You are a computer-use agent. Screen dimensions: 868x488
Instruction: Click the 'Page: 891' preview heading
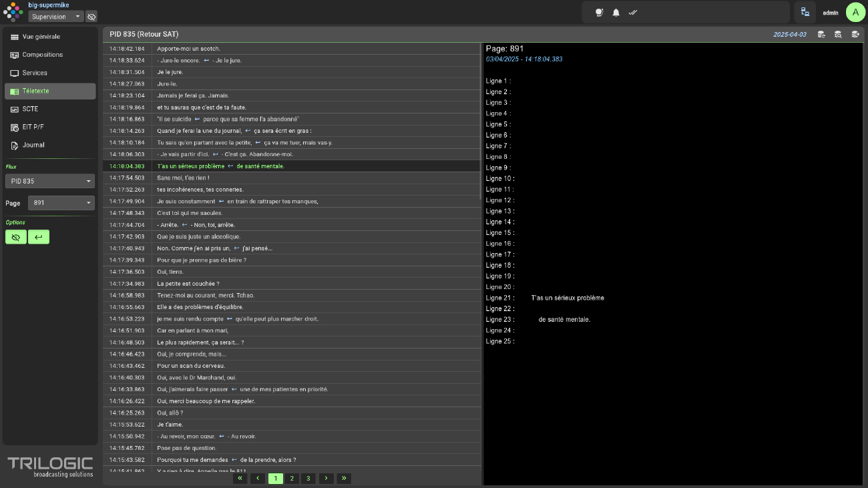click(505, 49)
